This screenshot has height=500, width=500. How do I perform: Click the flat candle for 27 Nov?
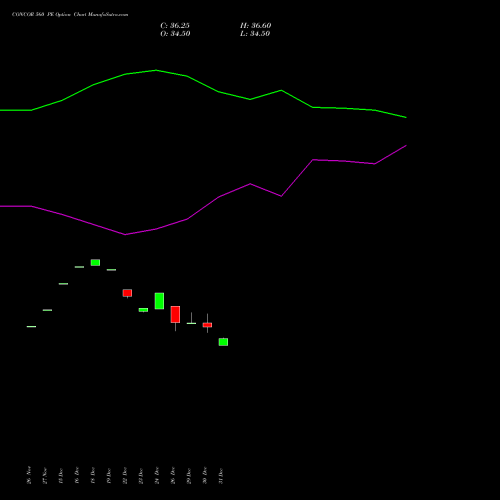47,310
